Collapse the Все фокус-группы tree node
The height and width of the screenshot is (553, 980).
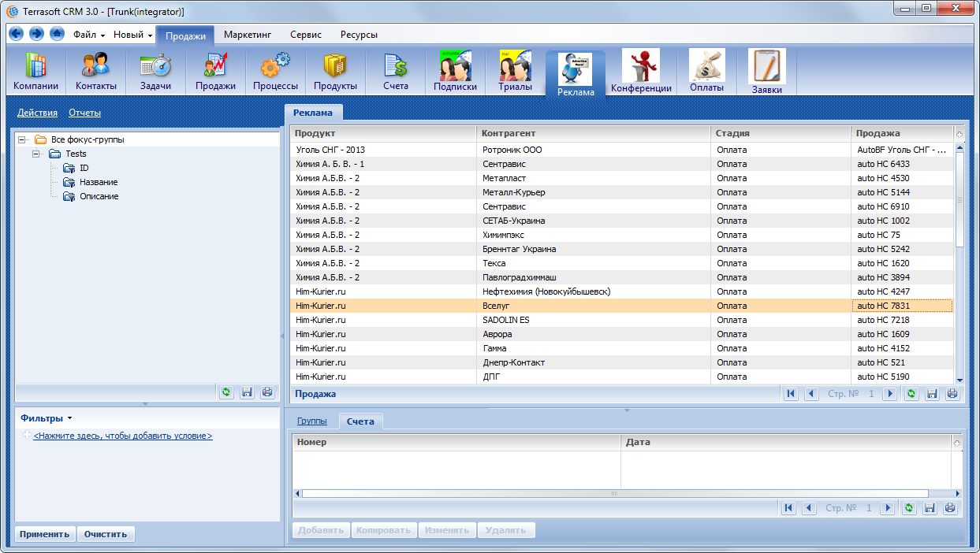pos(22,139)
